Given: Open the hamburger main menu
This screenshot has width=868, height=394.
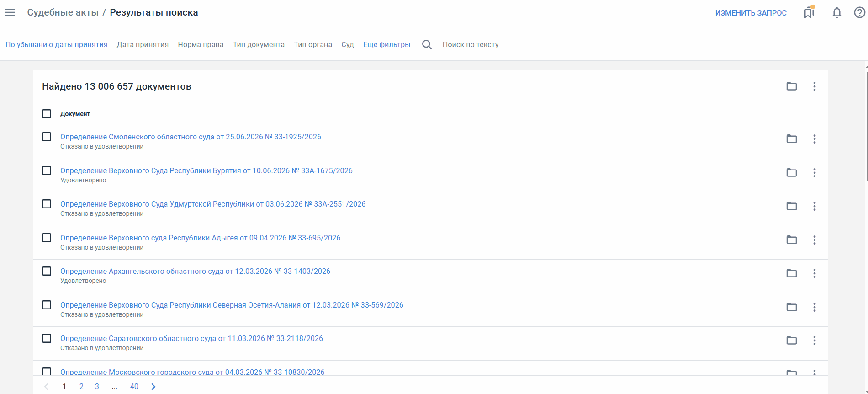Looking at the screenshot, I should tap(10, 13).
